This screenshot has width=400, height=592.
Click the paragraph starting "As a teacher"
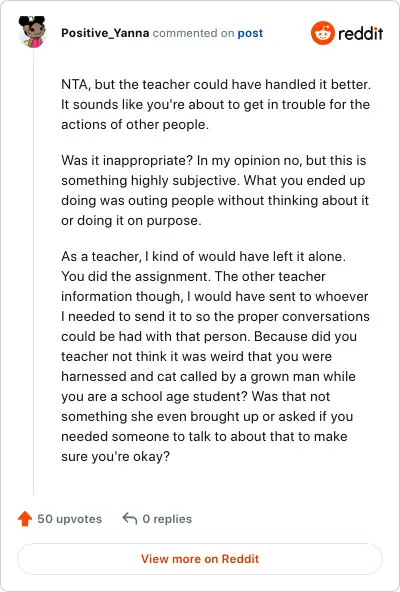[215, 356]
